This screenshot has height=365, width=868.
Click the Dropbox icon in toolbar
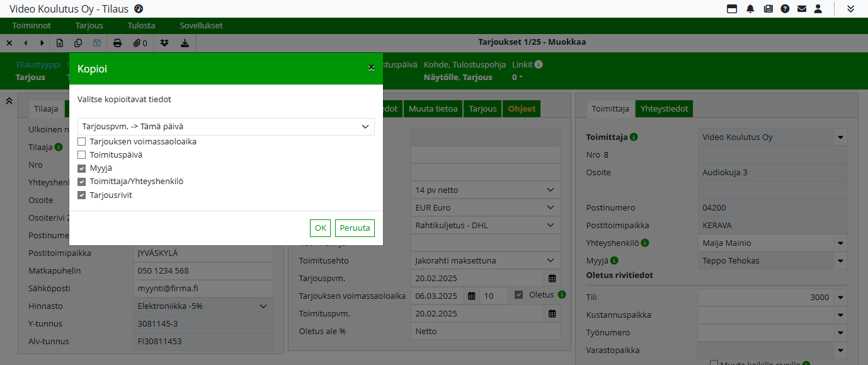(165, 43)
